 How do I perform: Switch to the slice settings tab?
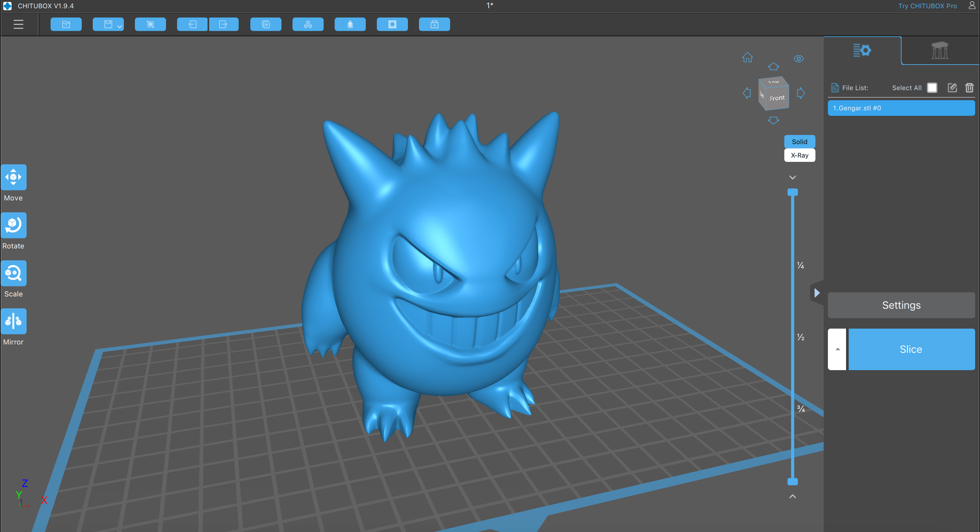(x=862, y=51)
